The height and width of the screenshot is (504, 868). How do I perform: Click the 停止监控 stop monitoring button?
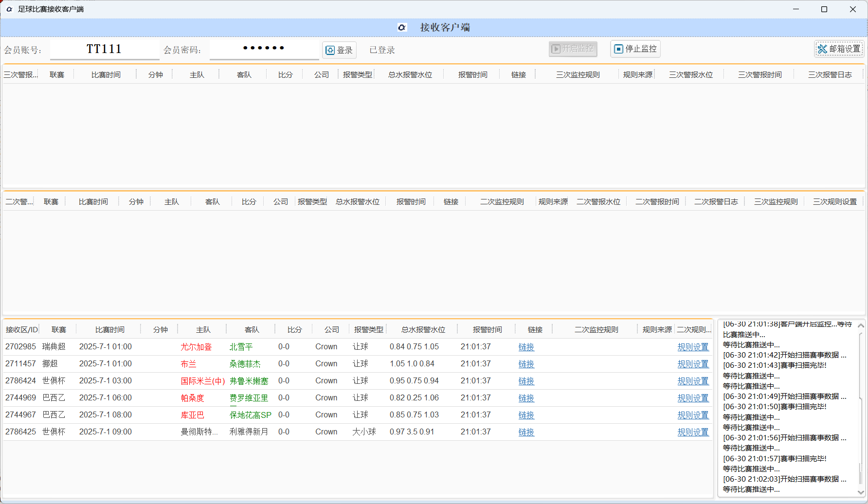635,49
